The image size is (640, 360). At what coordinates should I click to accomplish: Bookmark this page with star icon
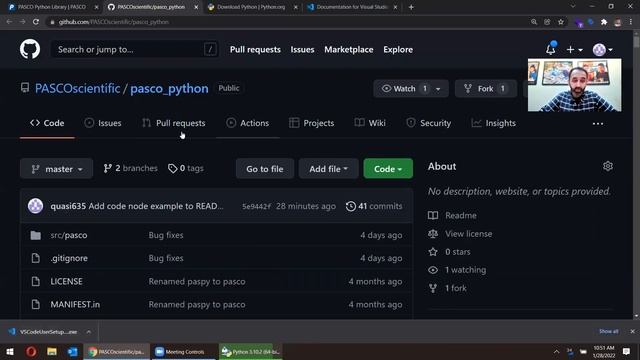coord(561,22)
